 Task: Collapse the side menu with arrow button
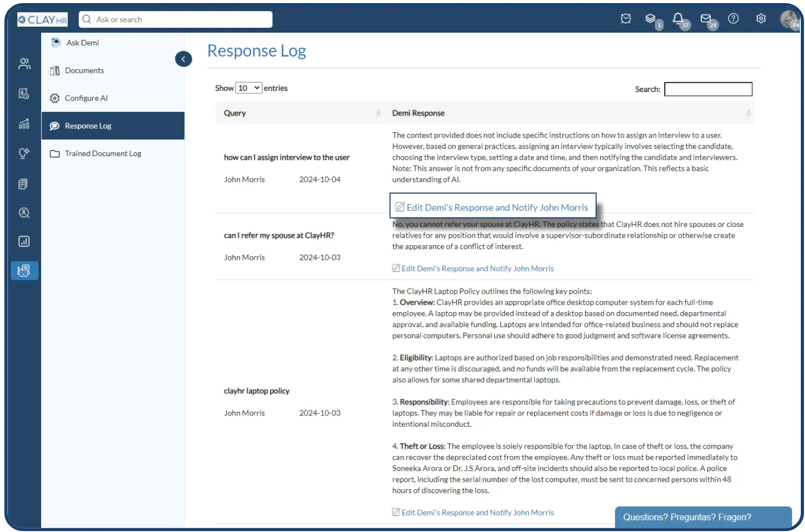183,59
